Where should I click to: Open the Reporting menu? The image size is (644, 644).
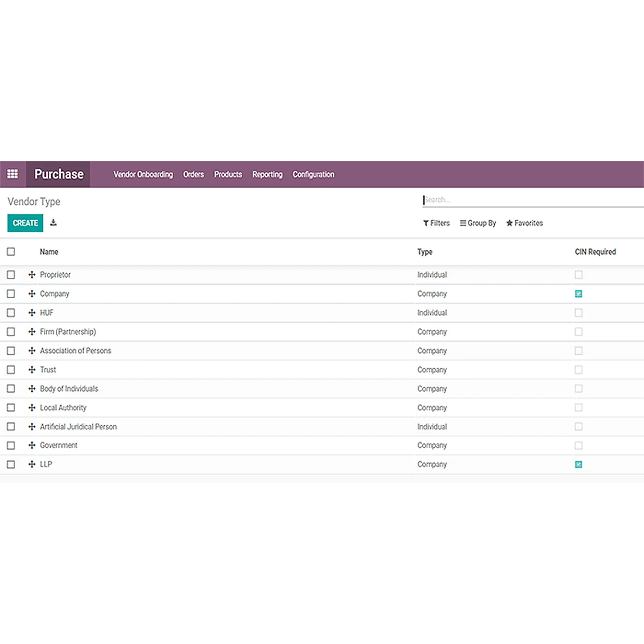(x=267, y=174)
